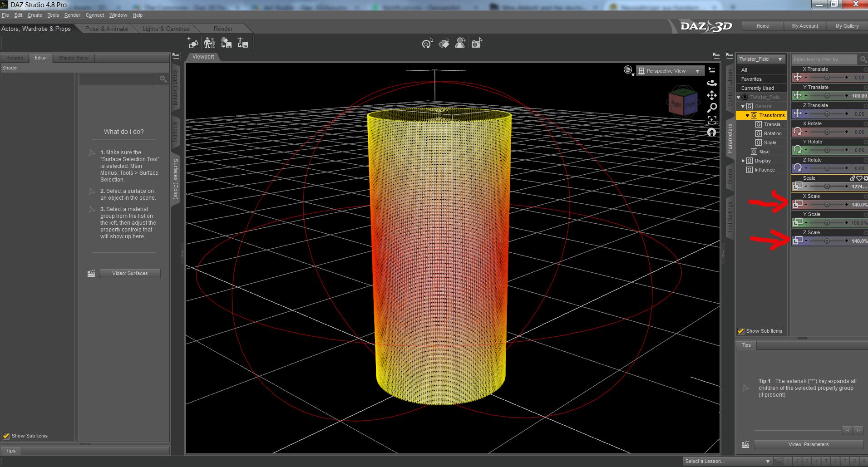The image size is (868, 467).
Task: Toggle Show Sub Items in Parameters pane
Action: pyautogui.click(x=741, y=331)
